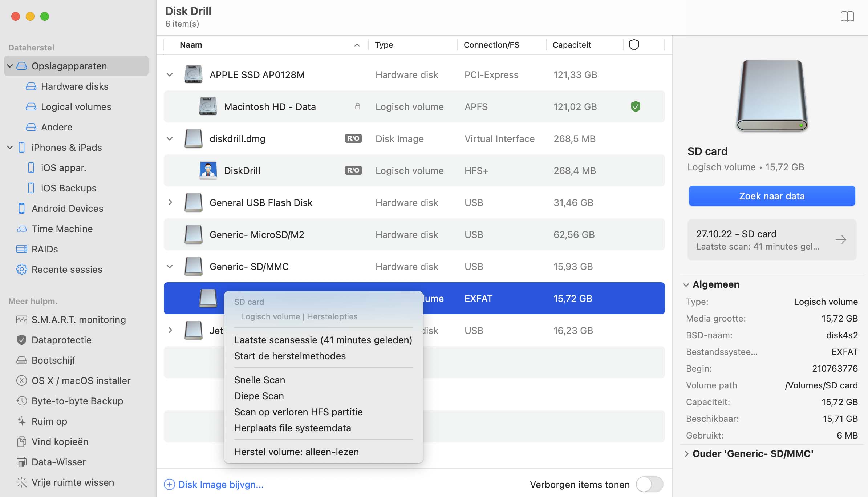The height and width of the screenshot is (497, 868).
Task: Open Vind kopieën tool
Action: pos(60,441)
